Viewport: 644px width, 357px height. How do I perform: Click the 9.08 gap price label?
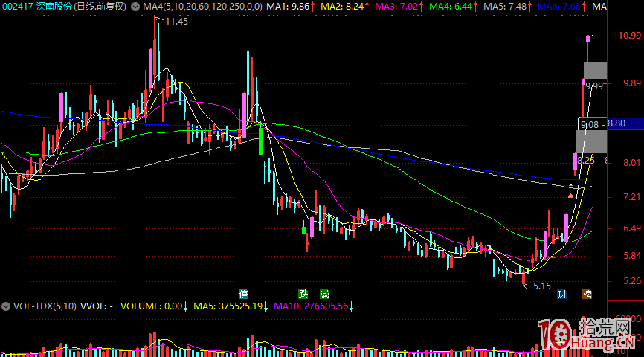(x=590, y=124)
